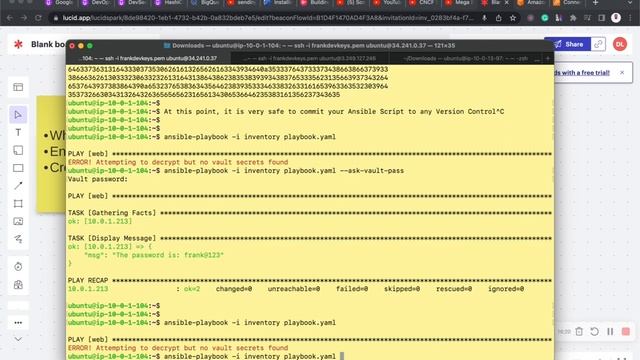640x360 pixels.
Task: Delete the recording with trash icon
Action: [x=579, y=331]
